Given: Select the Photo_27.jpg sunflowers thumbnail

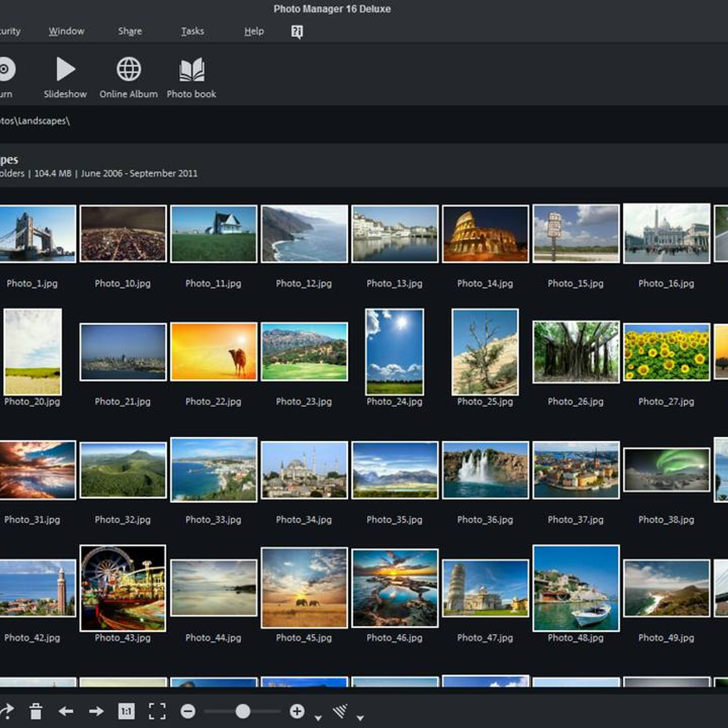Looking at the screenshot, I should point(667,352).
